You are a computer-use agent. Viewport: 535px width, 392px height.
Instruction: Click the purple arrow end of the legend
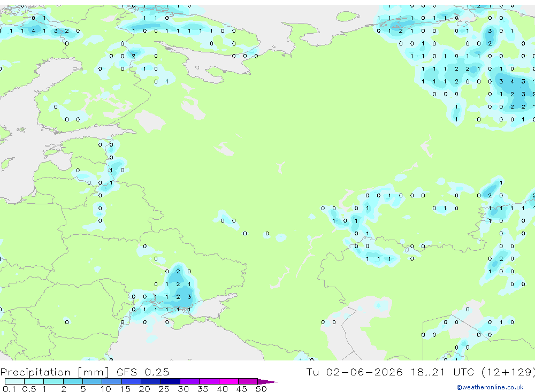pos(267,381)
